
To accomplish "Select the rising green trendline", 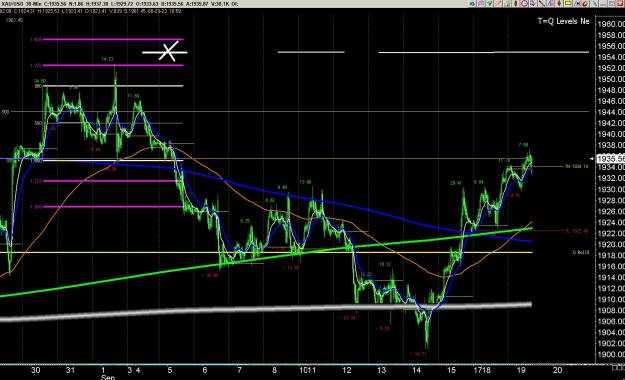I will pos(266,261).
